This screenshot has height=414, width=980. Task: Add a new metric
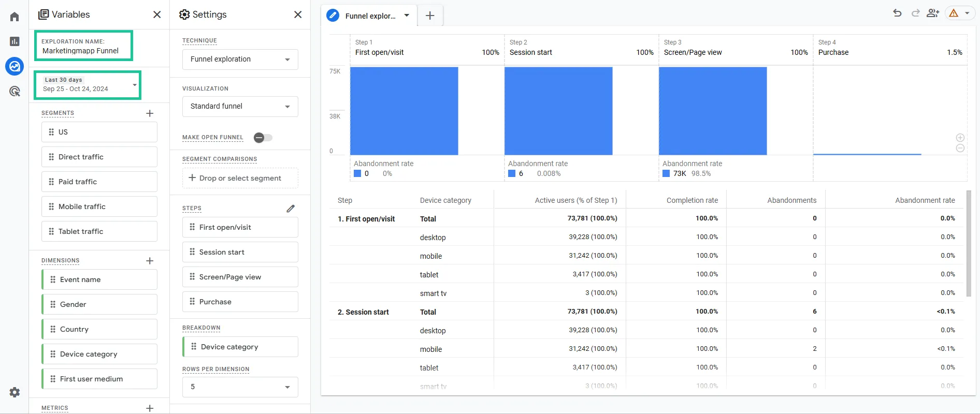[x=150, y=408]
